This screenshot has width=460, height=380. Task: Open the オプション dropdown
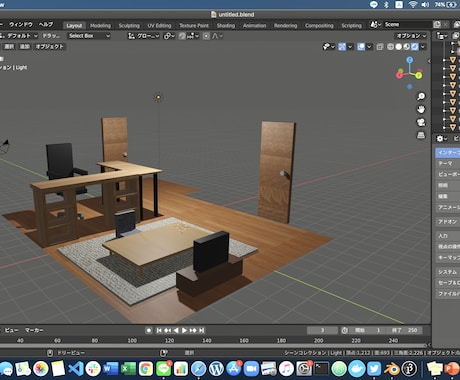(411, 36)
